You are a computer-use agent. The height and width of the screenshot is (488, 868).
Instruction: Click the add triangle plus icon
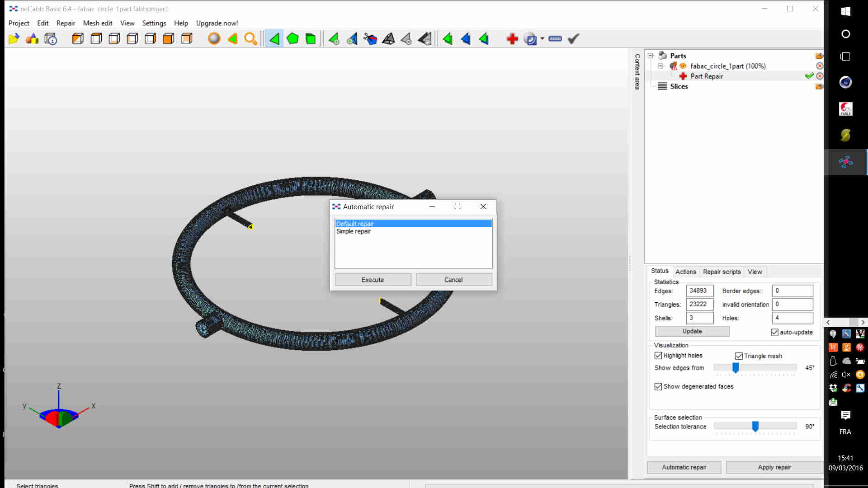point(334,39)
